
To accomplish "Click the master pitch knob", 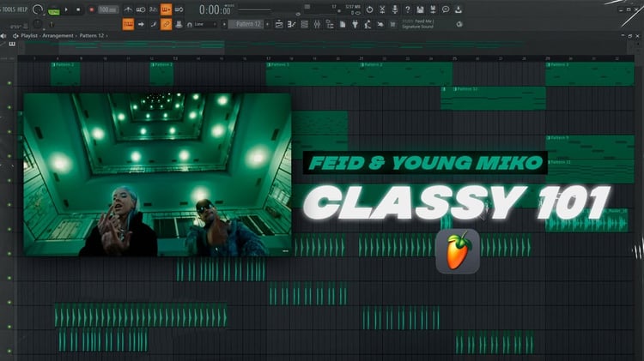I will pos(38,24).
